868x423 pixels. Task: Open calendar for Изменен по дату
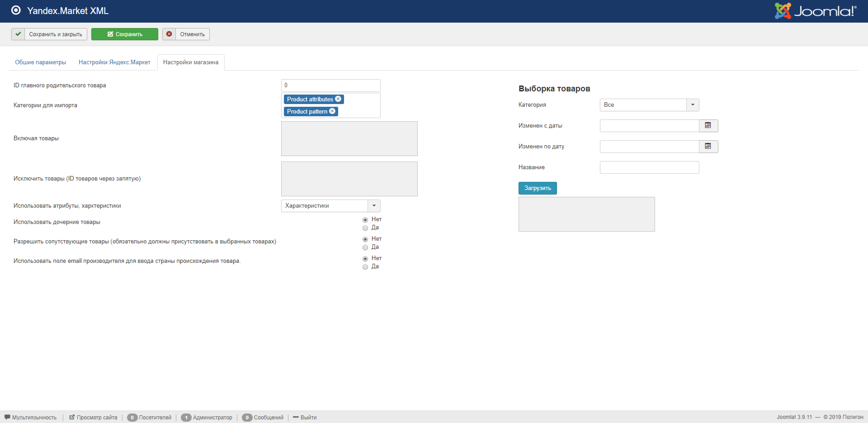708,146
